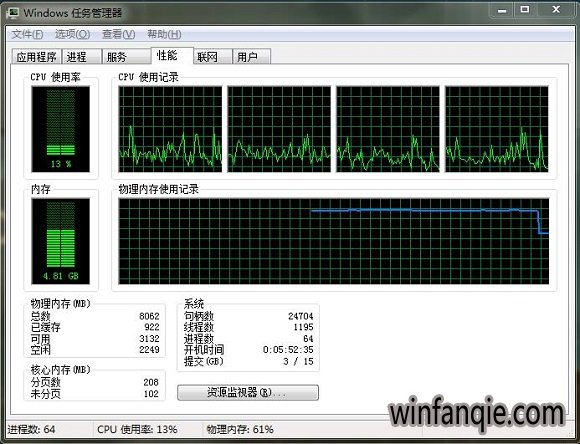This screenshot has height=444, width=580.
Task: Click the 总数 value 8062
Action: (x=149, y=316)
